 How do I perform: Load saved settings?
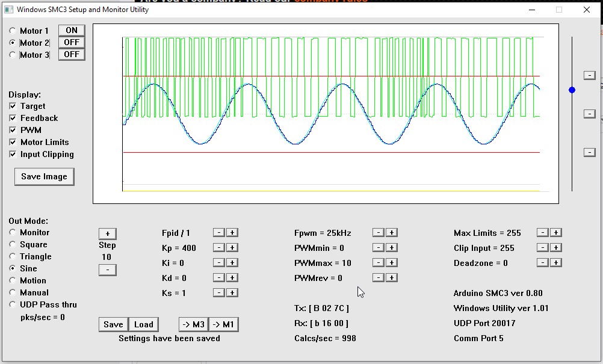pos(143,324)
